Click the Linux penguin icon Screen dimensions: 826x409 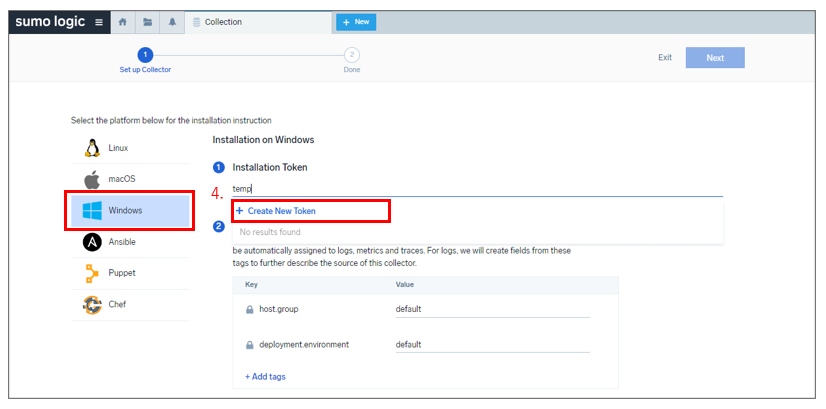coord(92,148)
